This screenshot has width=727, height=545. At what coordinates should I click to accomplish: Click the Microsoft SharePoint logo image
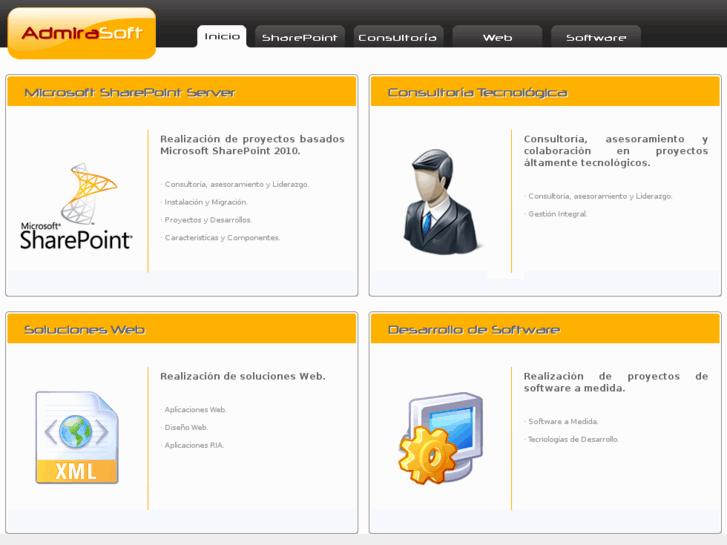(76, 206)
